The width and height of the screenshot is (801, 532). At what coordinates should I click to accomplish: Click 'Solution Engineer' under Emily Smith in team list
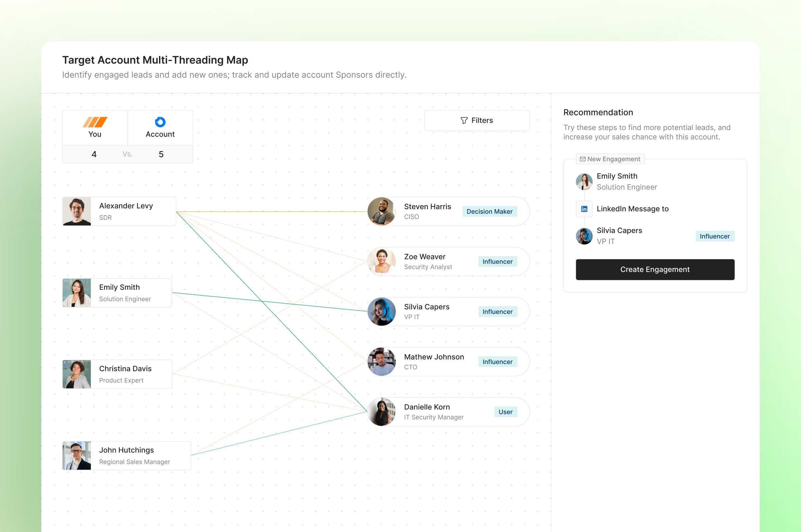125,299
